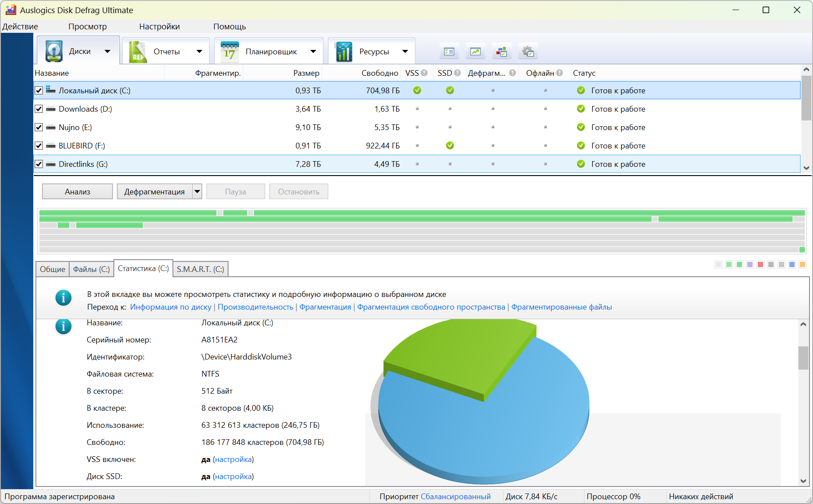Click the drive icon of Nujno (E:)
The image size is (813, 504).
tap(51, 127)
